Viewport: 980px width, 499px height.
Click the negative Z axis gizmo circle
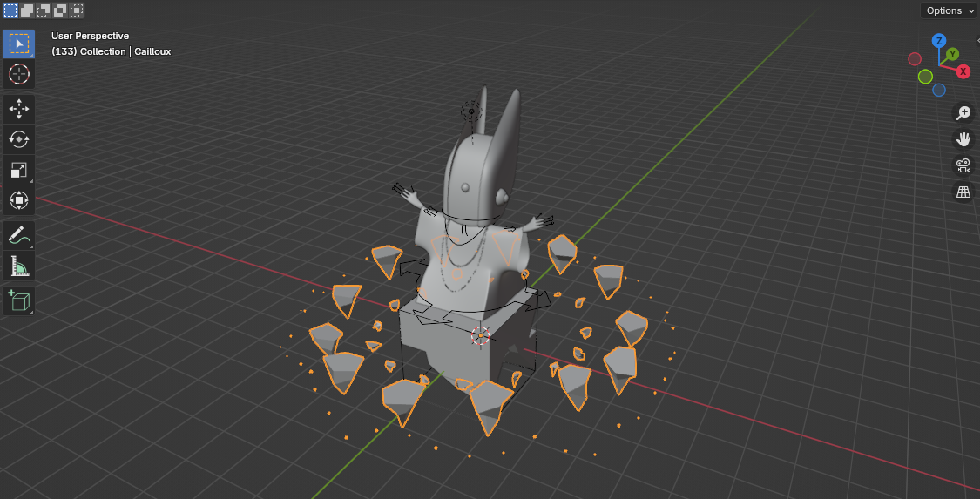click(x=939, y=90)
